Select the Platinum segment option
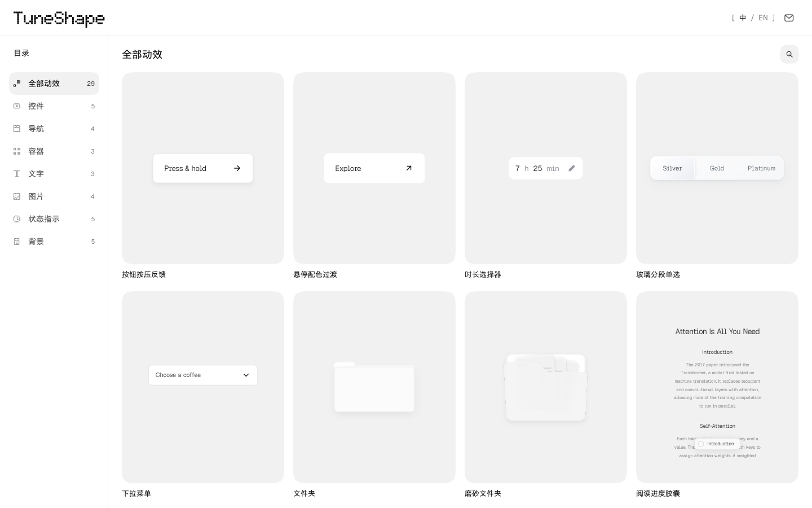This screenshot has width=812, height=508. click(x=761, y=168)
